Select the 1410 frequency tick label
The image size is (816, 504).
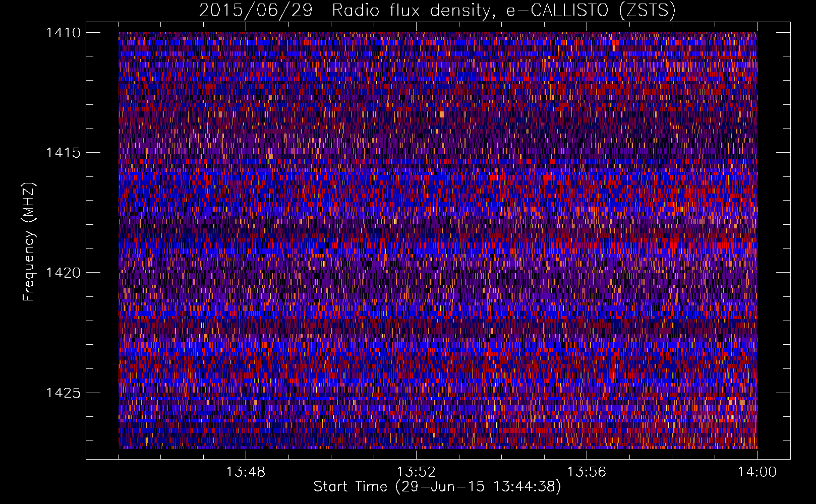pos(63,33)
